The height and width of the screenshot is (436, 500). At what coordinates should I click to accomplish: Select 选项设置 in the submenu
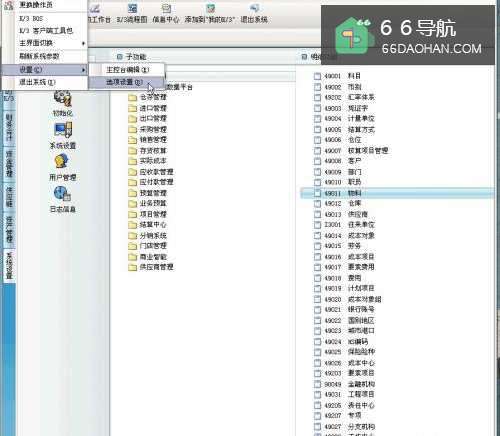coord(126,82)
